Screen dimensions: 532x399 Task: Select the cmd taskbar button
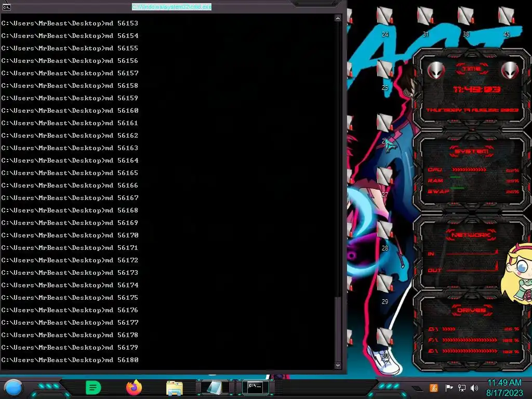(255, 388)
